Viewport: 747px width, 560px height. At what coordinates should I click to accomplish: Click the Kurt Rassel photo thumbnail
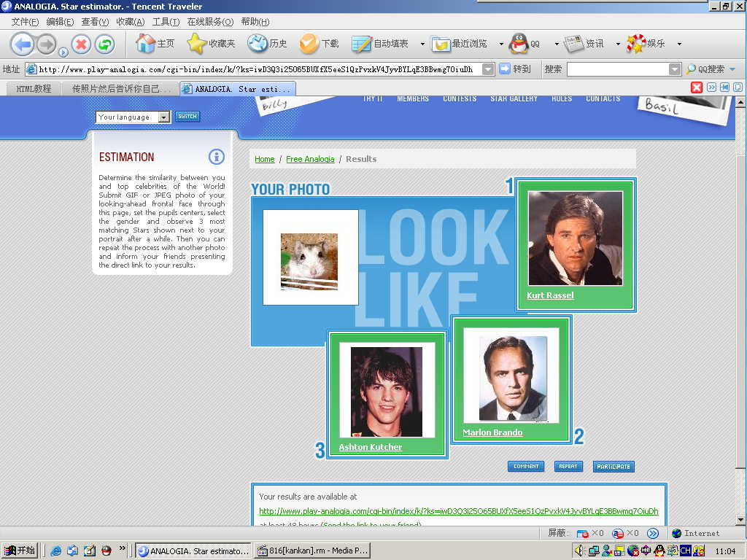[575, 238]
